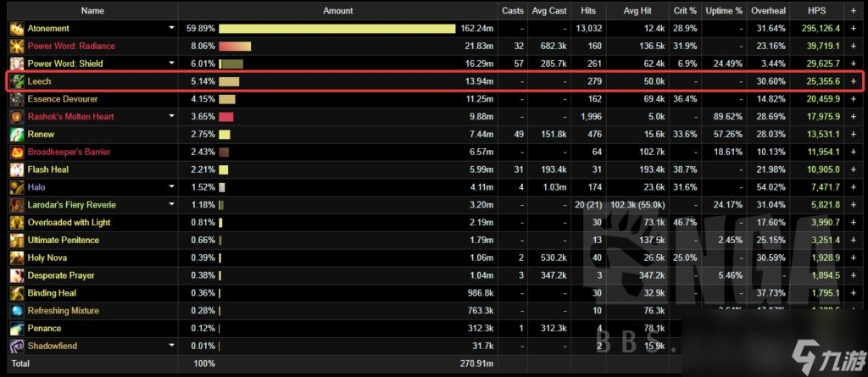Sort by the Amount column header
Screen dimensions: 868x377
337,10
